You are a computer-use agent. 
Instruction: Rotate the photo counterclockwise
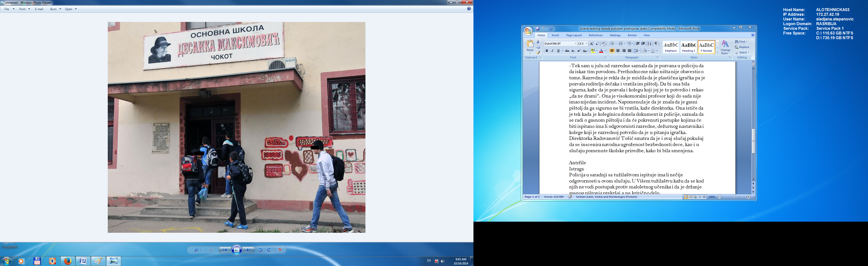[x=260, y=250]
